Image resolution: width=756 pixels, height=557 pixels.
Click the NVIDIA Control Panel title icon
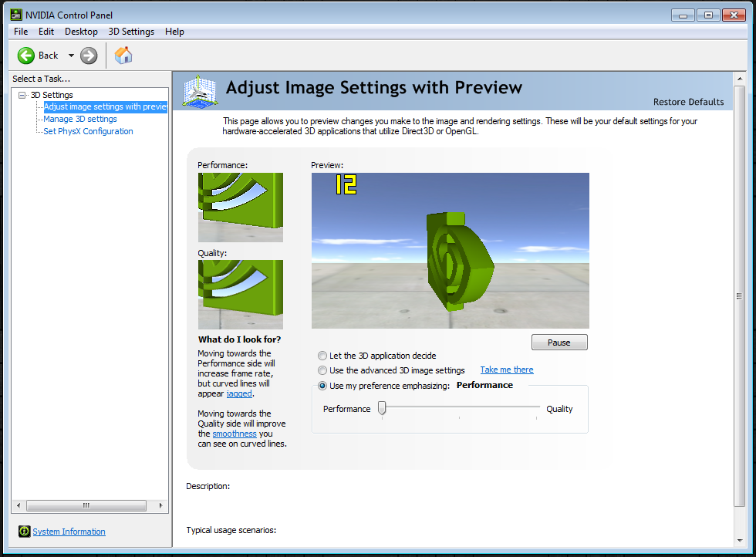16,15
